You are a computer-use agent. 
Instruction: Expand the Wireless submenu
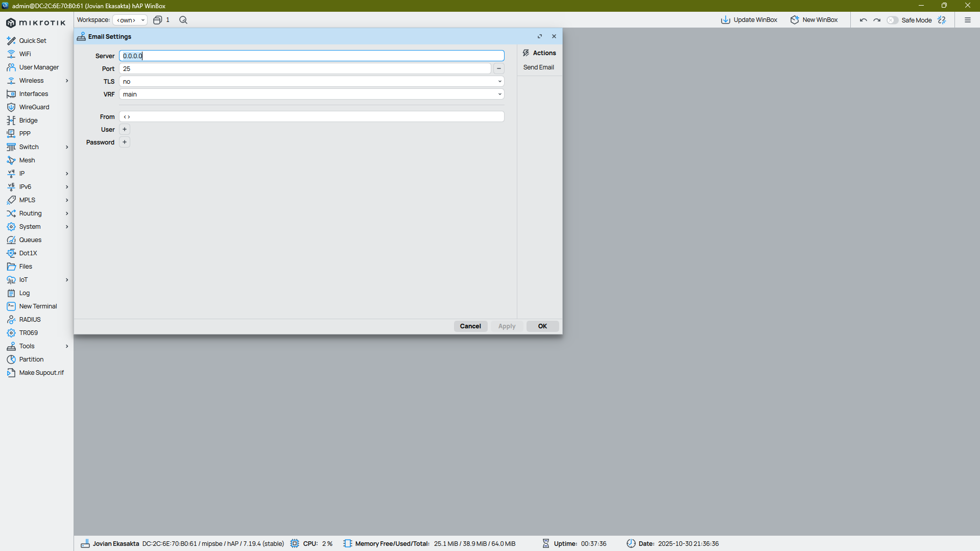pos(67,81)
